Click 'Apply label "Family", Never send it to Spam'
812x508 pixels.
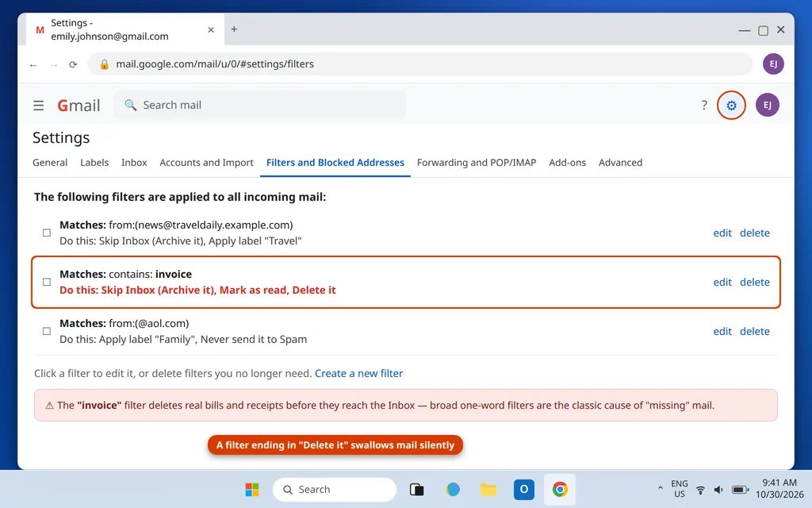[x=203, y=340]
